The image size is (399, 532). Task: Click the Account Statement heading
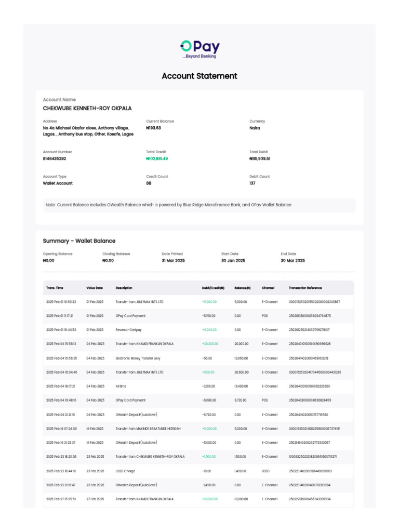[199, 76]
